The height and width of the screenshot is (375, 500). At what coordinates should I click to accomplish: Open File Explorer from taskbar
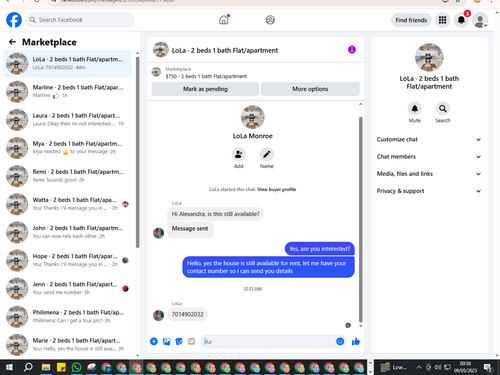[46, 367]
